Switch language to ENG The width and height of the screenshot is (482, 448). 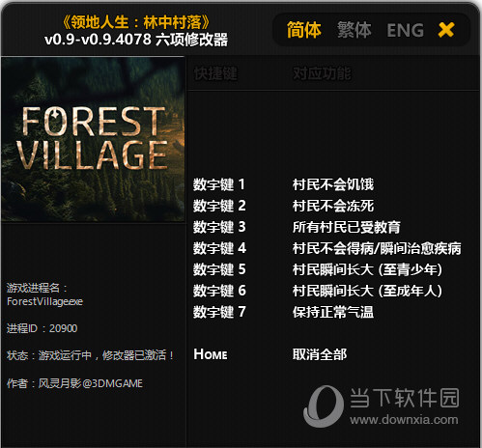pyautogui.click(x=405, y=31)
